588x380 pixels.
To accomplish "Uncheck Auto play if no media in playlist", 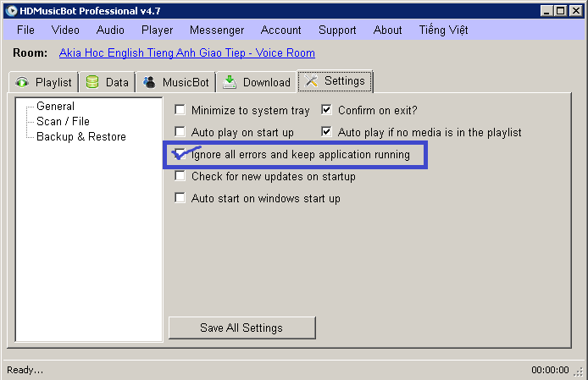I will [326, 131].
